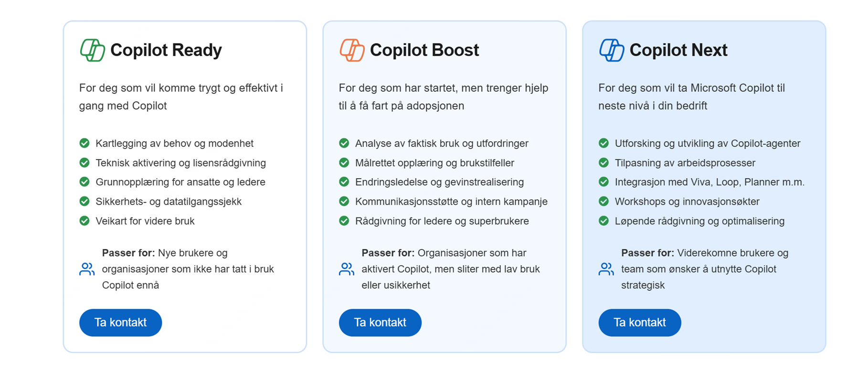Click the blue Copilot Next logo icon
The image size is (868, 377).
click(x=612, y=50)
